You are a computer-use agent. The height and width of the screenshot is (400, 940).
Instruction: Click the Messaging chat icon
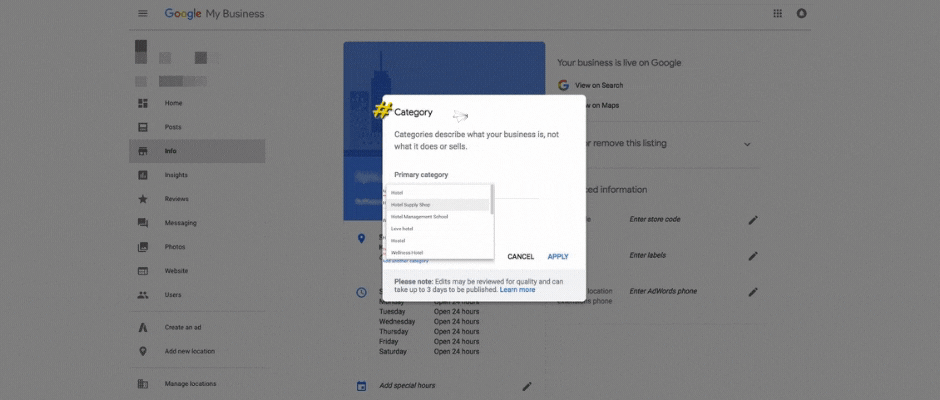point(143,223)
